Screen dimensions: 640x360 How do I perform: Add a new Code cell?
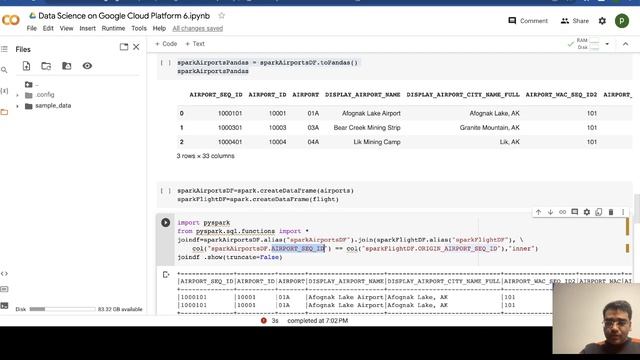coord(166,44)
